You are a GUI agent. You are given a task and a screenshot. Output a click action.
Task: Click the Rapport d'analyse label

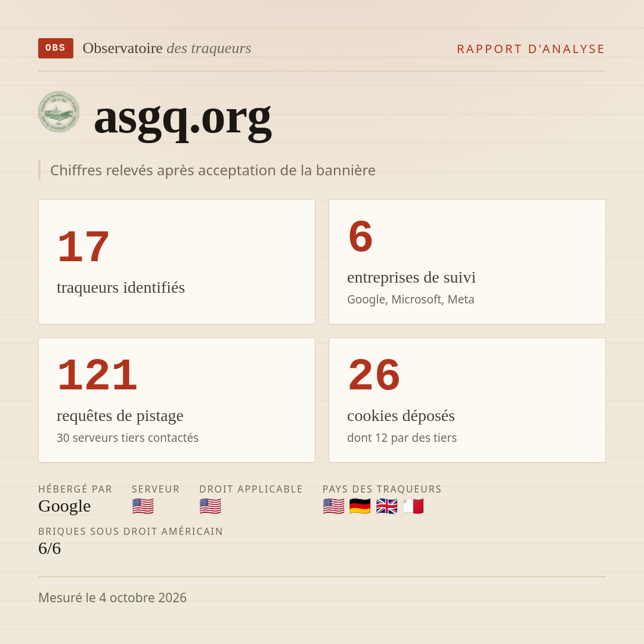click(531, 49)
